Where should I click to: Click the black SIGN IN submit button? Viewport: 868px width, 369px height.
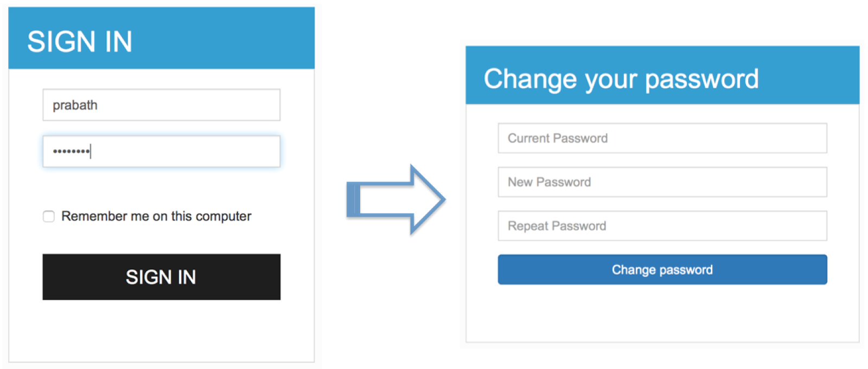[161, 277]
